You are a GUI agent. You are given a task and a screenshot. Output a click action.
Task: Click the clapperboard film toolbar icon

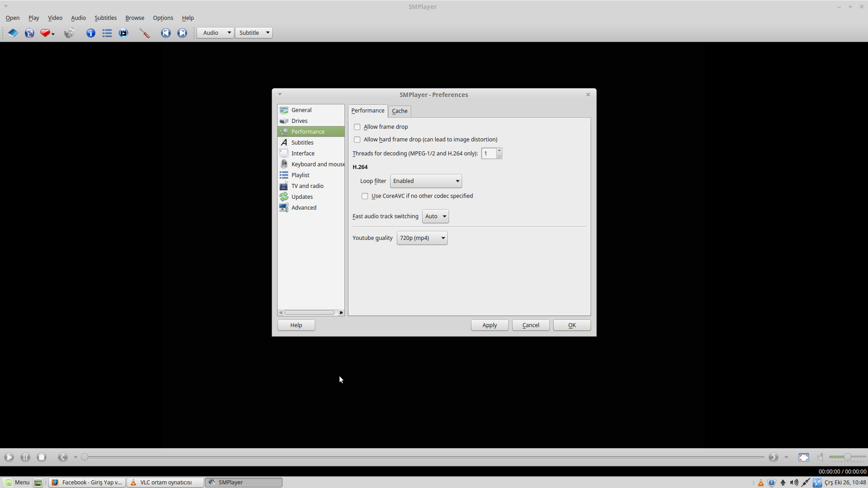123,33
